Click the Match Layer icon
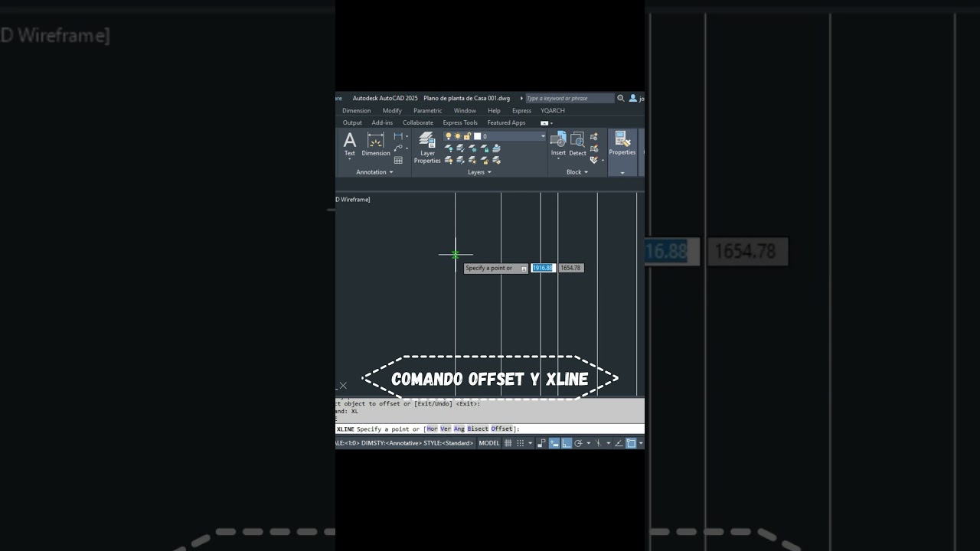980x551 pixels. [496, 160]
